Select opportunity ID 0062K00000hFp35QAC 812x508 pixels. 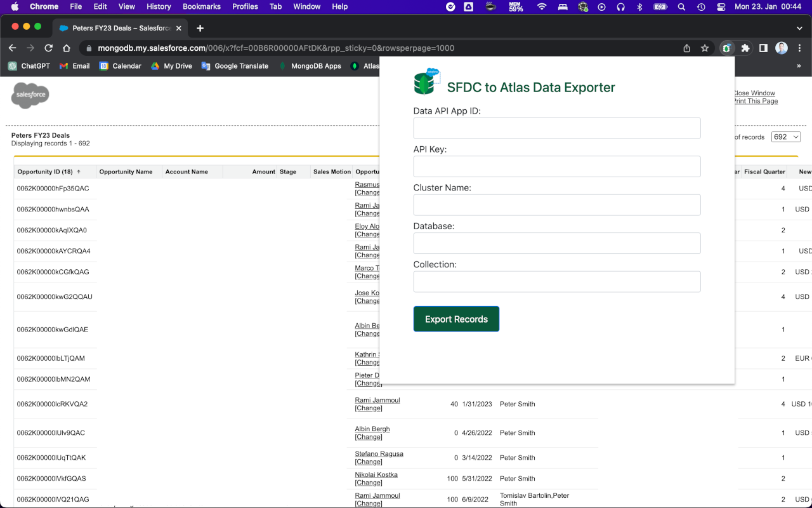pyautogui.click(x=53, y=189)
